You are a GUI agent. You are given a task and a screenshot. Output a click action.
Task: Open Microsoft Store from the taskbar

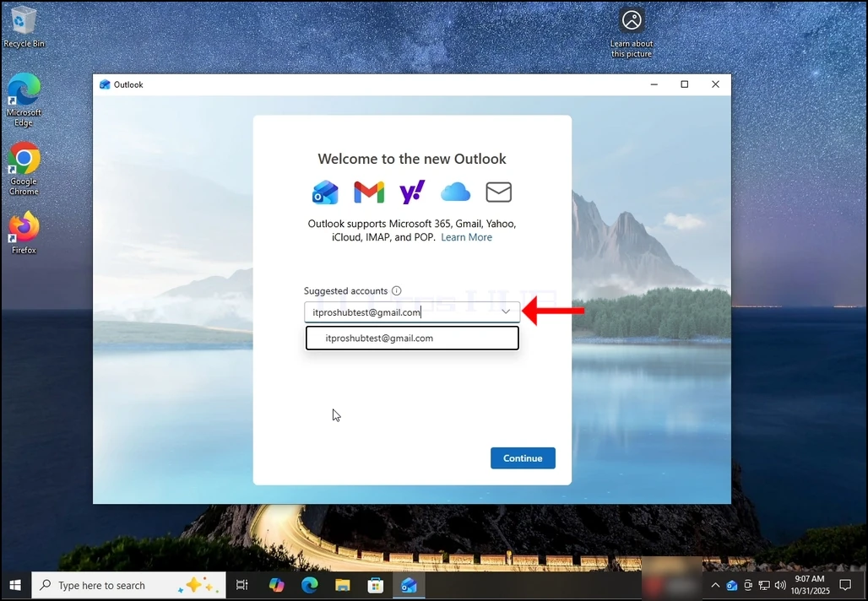376,586
